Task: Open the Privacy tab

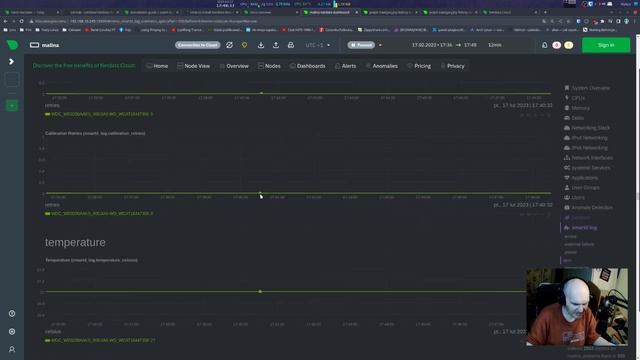Action: coord(452,66)
